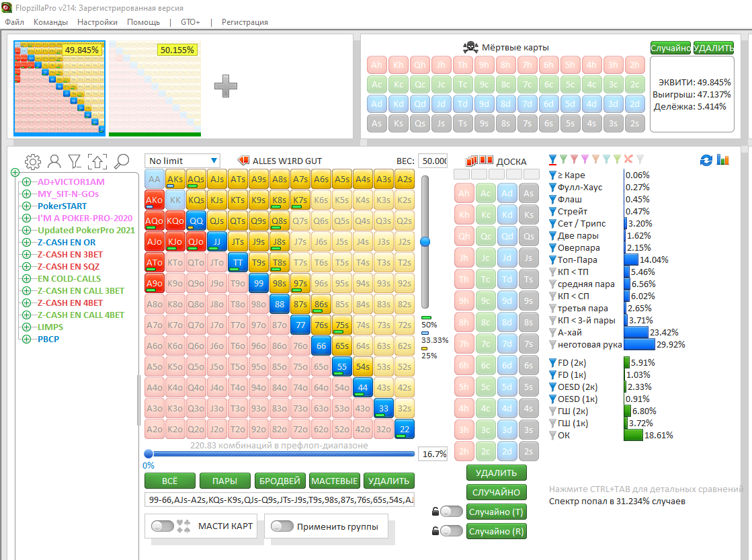Open the No limit game type dropdown
This screenshot has width=752, height=560.
pos(183,161)
